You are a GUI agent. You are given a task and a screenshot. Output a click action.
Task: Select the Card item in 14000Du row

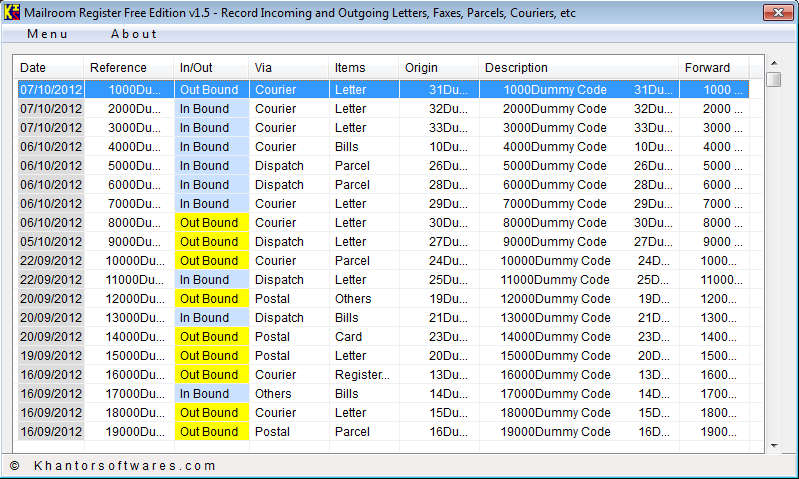[349, 337]
